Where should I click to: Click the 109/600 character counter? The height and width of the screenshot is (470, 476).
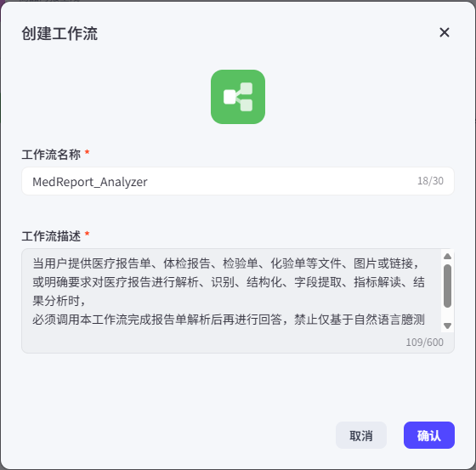point(425,343)
